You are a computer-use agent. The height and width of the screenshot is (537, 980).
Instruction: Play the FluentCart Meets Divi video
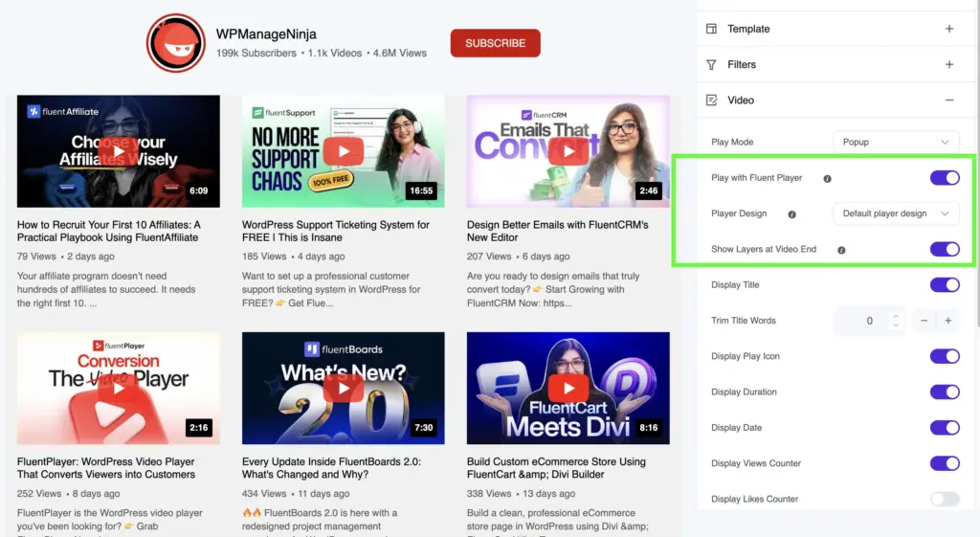coord(568,389)
